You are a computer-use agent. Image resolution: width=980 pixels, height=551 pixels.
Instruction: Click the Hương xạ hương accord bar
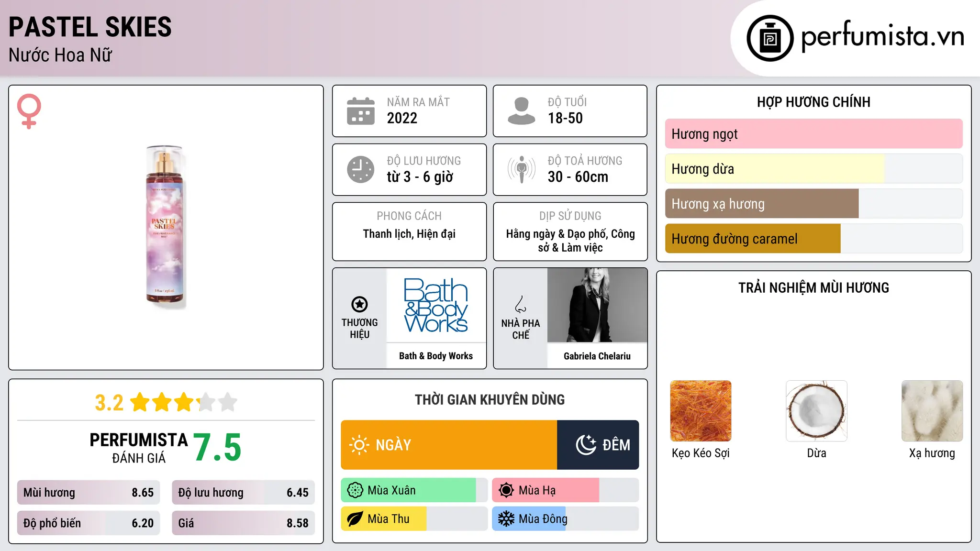(813, 204)
